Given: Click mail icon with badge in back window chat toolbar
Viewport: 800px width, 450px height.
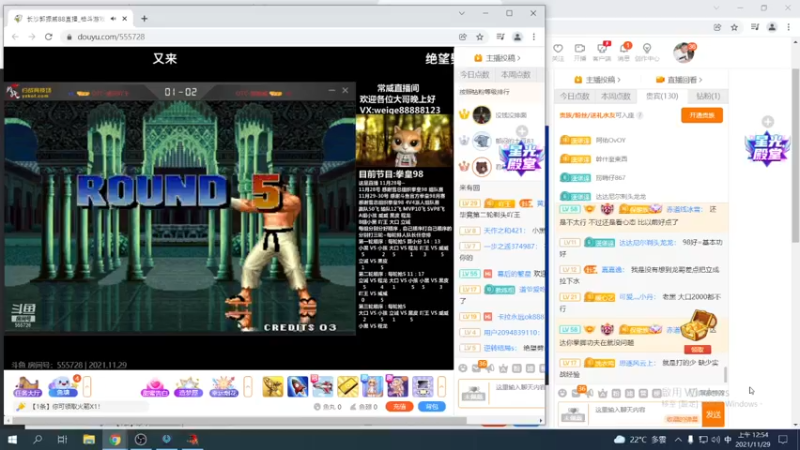Looking at the screenshot, I should click(577, 393).
